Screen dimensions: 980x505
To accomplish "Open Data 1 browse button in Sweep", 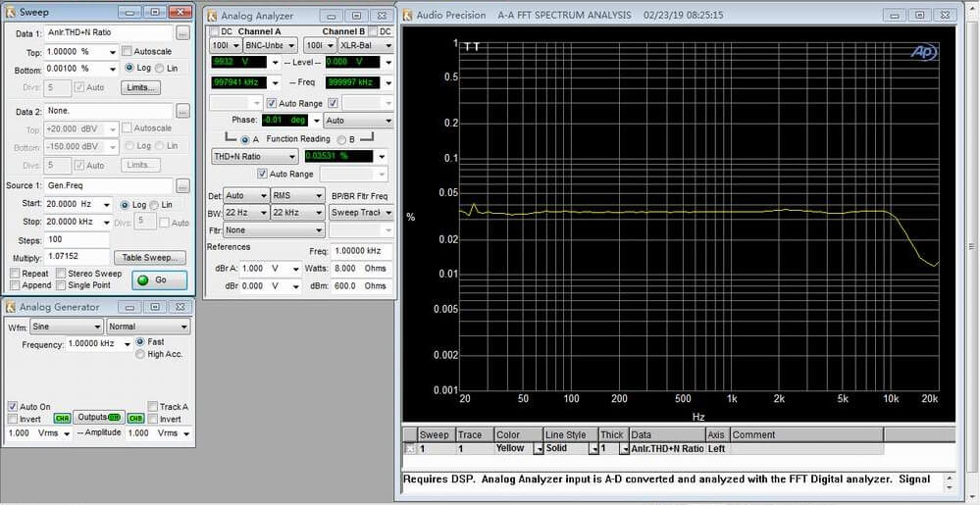I will (182, 33).
